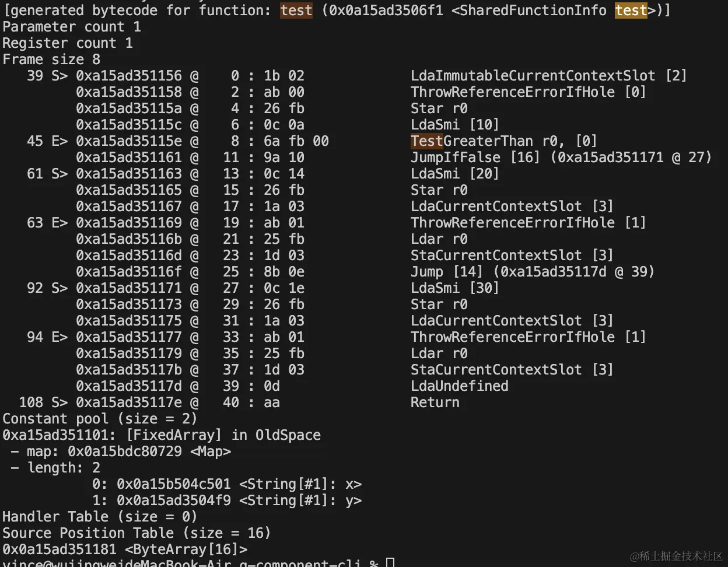Click the Return instruction
The width and height of the screenshot is (728, 567).
435,402
